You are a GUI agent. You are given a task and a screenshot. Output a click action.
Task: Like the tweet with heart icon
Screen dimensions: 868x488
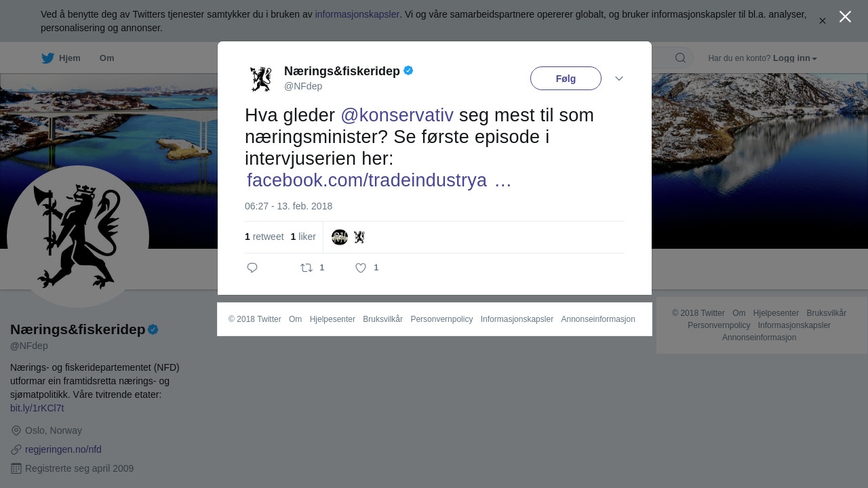(361, 268)
